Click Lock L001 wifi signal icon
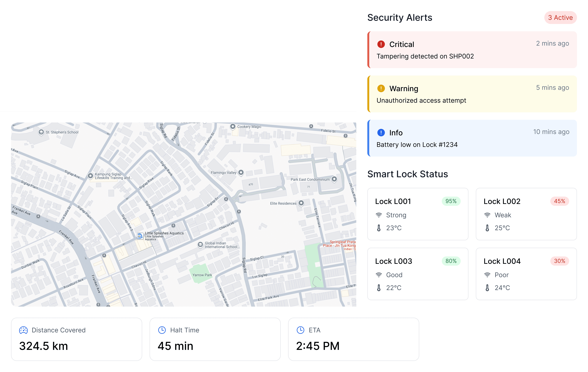This screenshot has height=372, width=588. (x=379, y=215)
